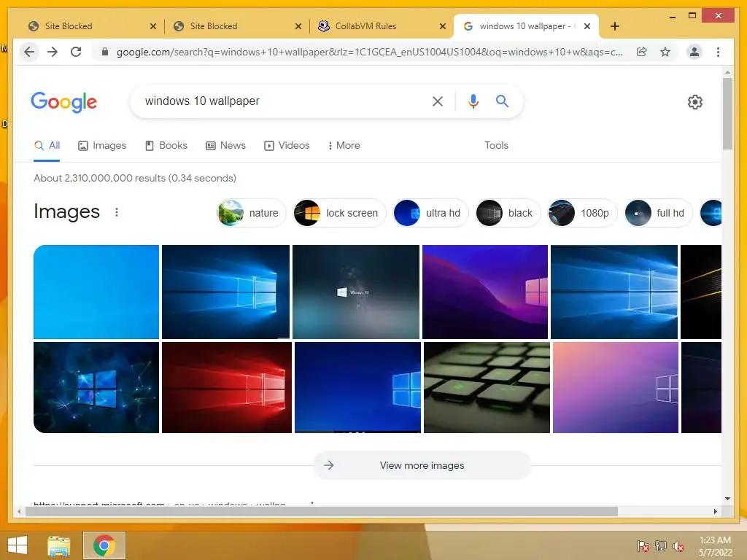This screenshot has width=747, height=560.
Task: Bookmark this page with the star
Action: coord(665,52)
